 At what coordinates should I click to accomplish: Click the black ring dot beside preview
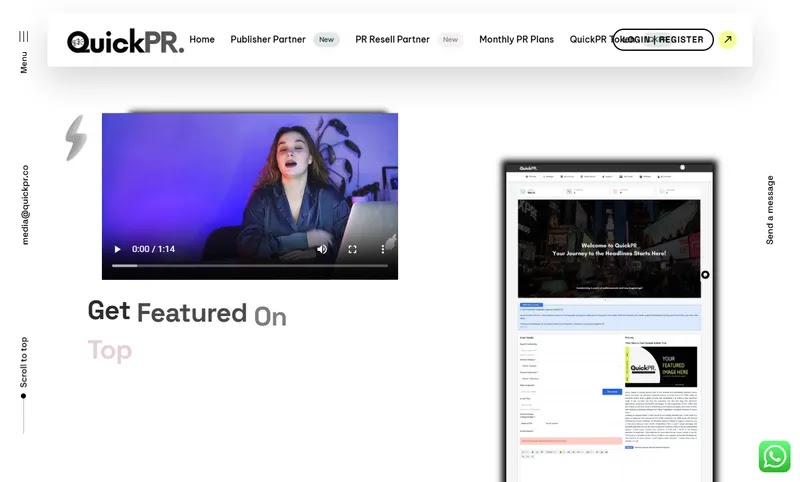[705, 275]
